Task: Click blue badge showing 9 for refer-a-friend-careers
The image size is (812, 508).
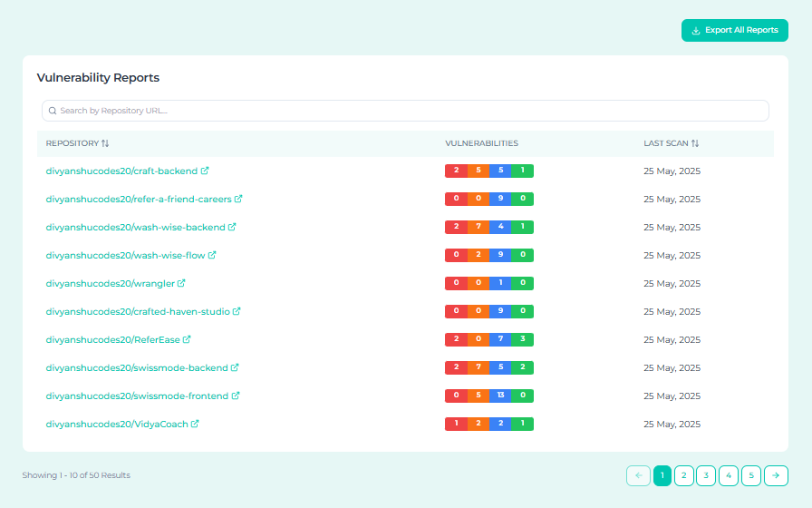Action: (x=500, y=199)
